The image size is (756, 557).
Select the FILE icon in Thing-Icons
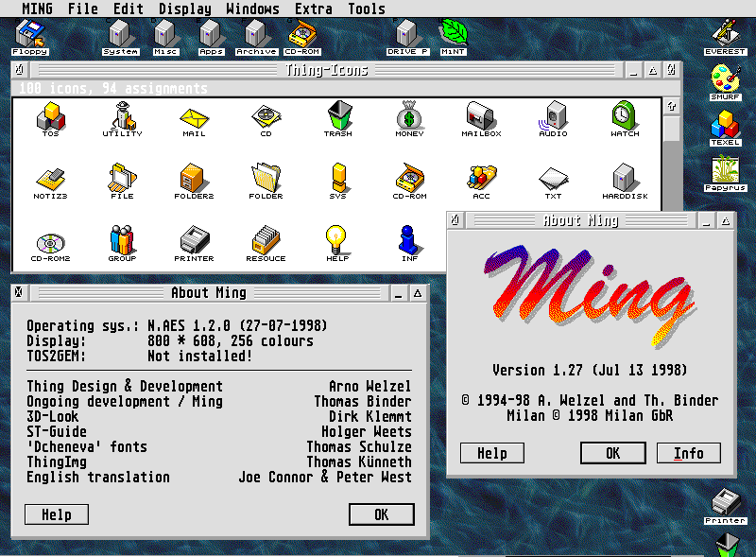(122, 182)
